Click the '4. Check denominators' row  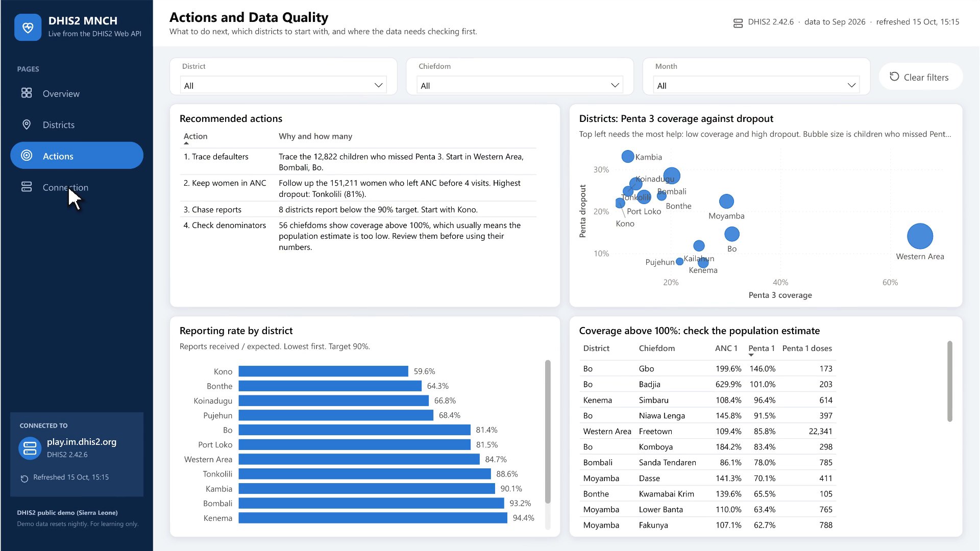pos(359,236)
